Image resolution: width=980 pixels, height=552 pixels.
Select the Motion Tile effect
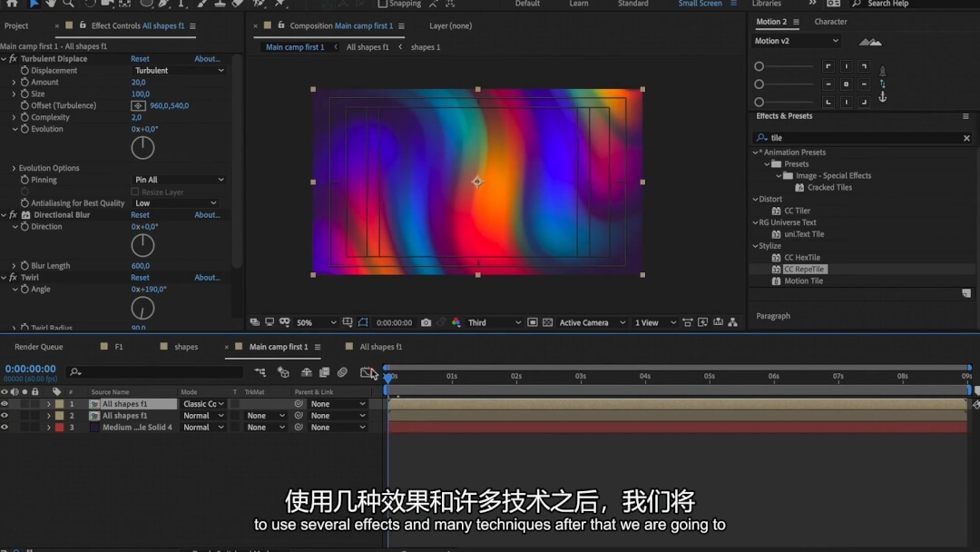click(803, 281)
